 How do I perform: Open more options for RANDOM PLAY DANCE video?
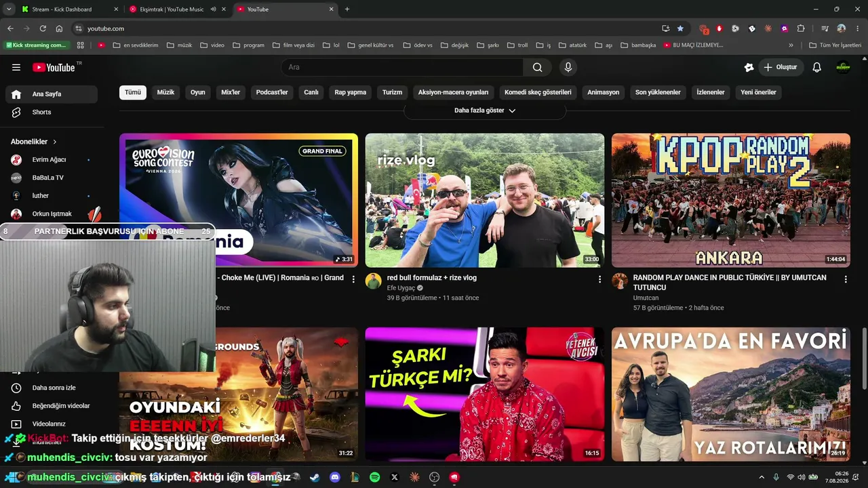coord(846,279)
